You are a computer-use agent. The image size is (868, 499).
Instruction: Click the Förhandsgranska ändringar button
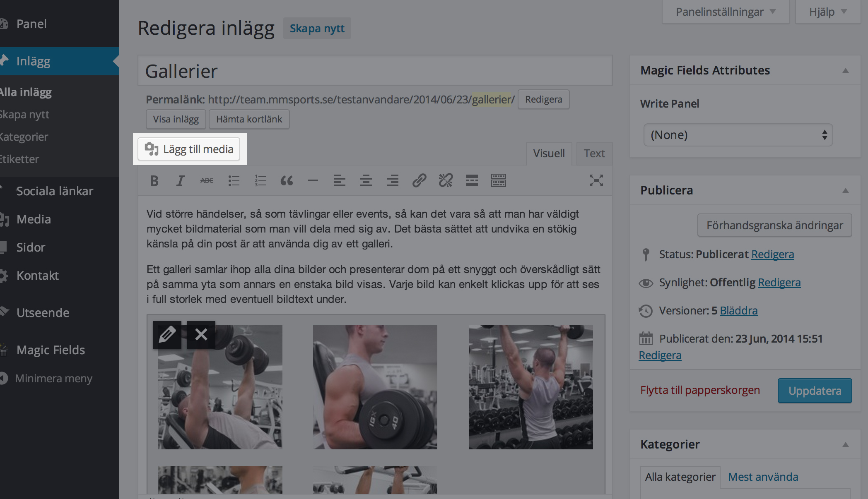point(774,226)
